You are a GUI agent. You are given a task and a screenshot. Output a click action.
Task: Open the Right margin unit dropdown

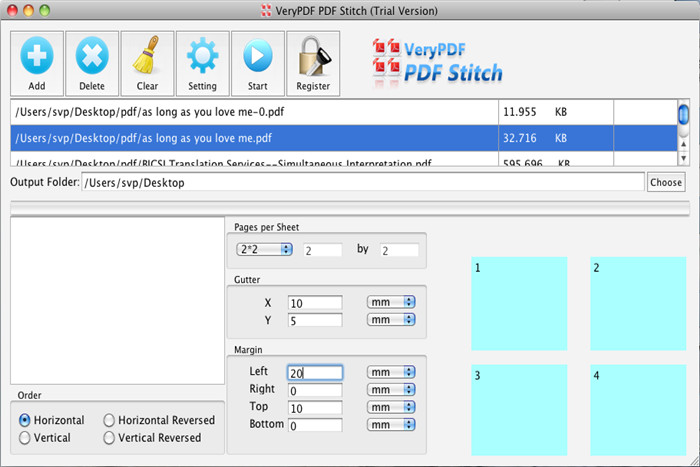click(391, 390)
